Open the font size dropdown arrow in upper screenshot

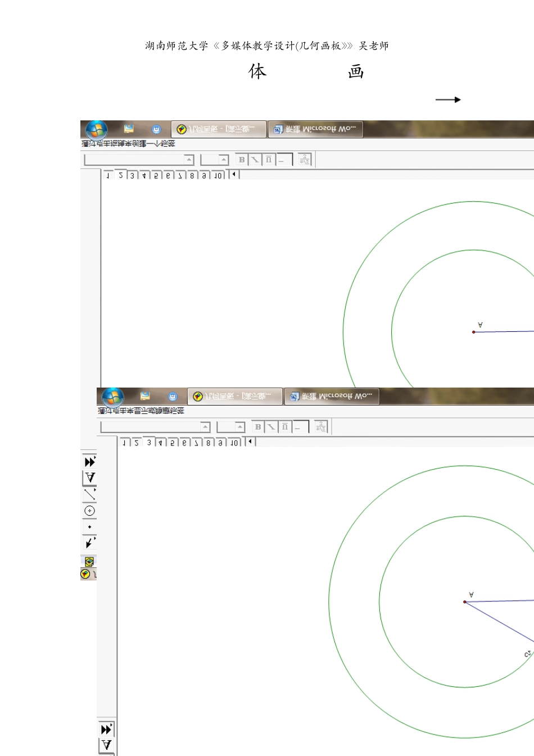tap(224, 160)
